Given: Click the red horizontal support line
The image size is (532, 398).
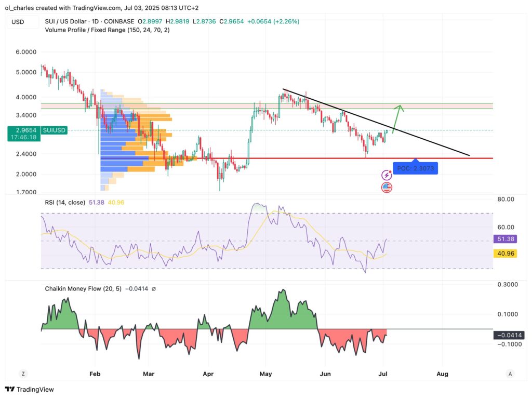Looking at the screenshot, I should pyautogui.click(x=312, y=158).
